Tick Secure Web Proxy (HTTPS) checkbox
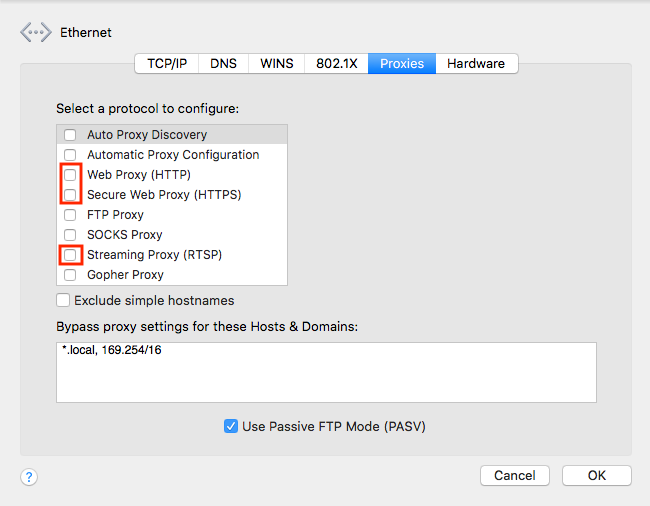Image resolution: width=650 pixels, height=506 pixels. [70, 194]
